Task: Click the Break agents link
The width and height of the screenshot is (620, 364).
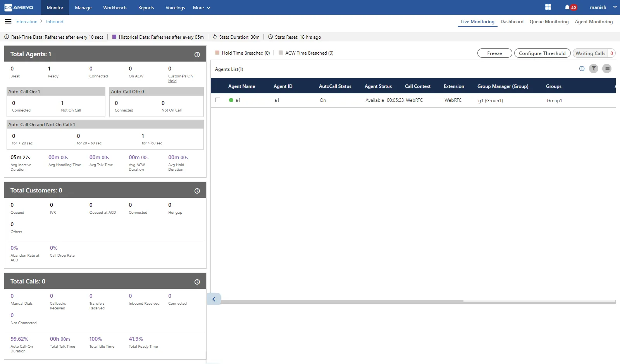Action: click(x=15, y=76)
